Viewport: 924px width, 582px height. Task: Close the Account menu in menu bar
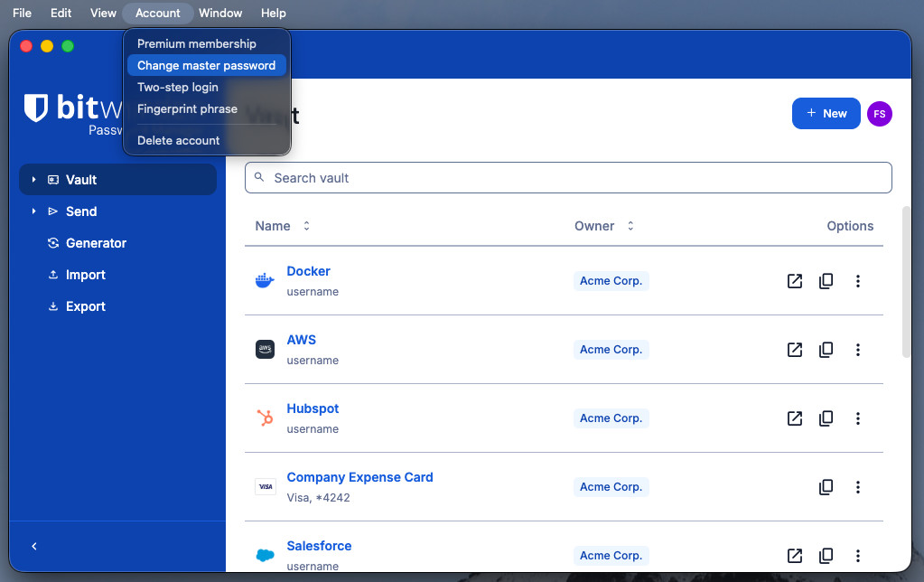pyautogui.click(x=158, y=13)
